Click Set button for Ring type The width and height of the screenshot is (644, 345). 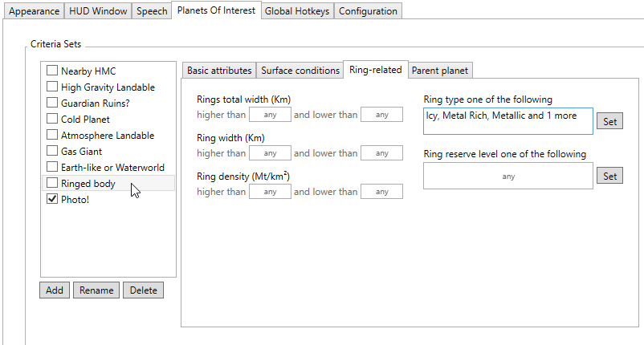(609, 122)
